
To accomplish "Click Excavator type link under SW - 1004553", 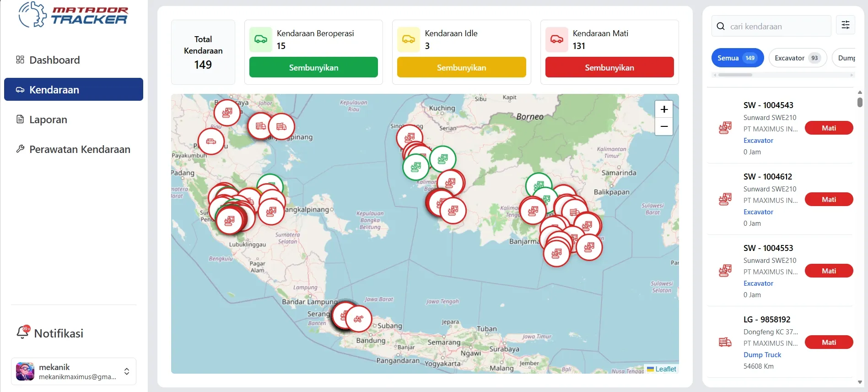I will (758, 283).
